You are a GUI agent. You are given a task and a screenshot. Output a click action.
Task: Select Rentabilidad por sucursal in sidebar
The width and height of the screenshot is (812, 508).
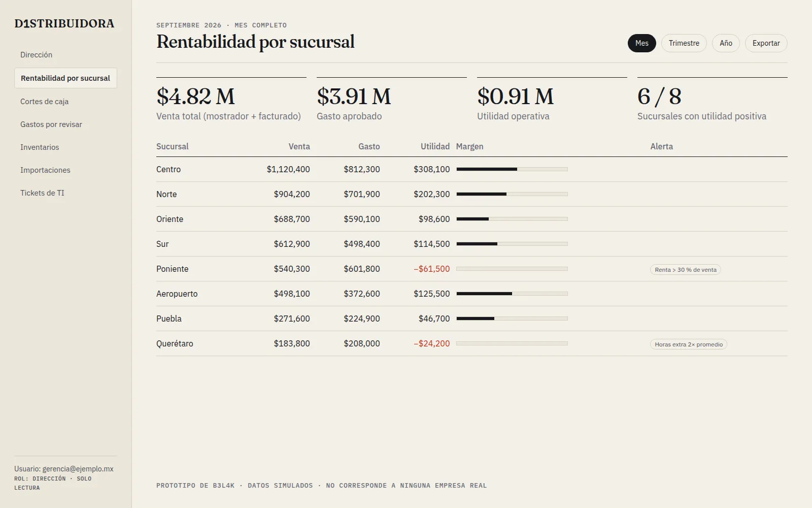click(x=65, y=78)
